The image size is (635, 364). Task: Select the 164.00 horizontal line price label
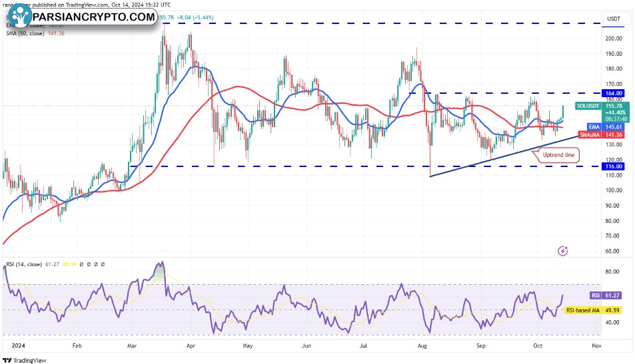click(614, 93)
